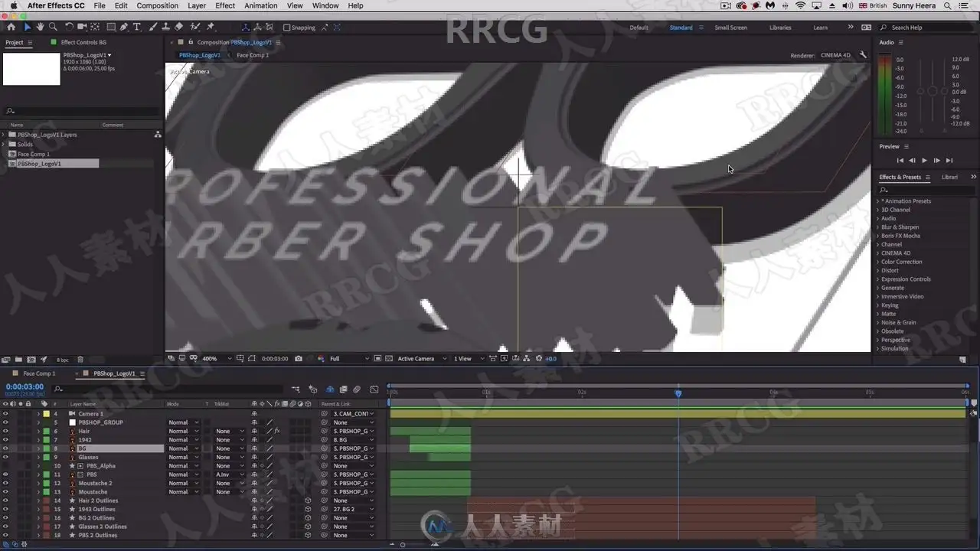980x551 pixels.
Task: Select the Eraser tool
Action: tap(178, 27)
